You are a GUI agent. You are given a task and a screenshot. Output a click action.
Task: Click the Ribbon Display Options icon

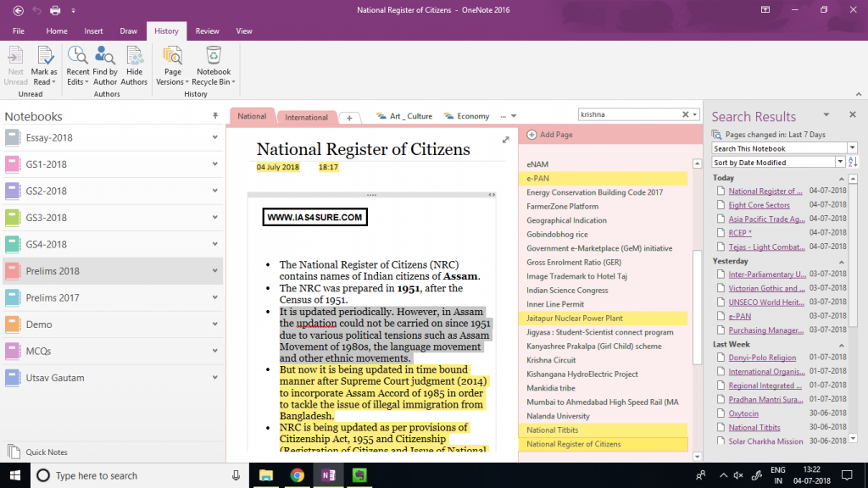(765, 9)
